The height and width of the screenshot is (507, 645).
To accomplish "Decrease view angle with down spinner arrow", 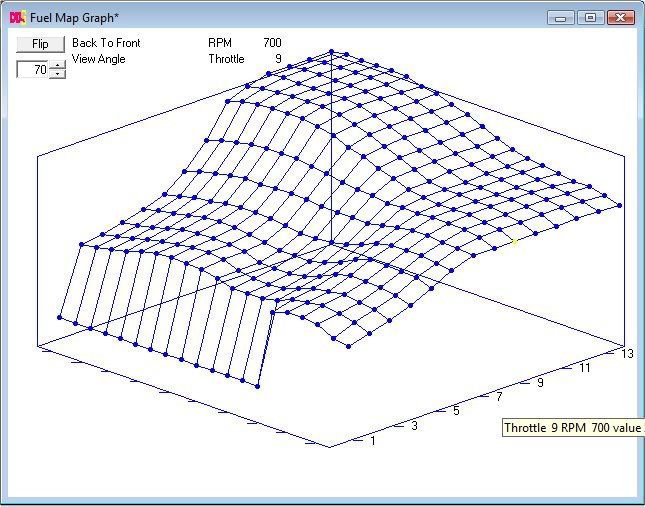I will pyautogui.click(x=57, y=74).
